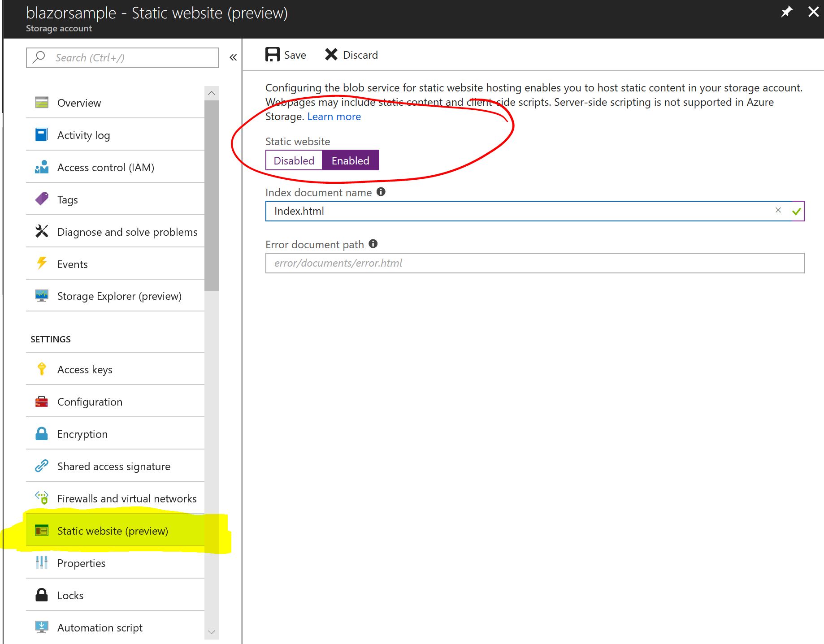Open Properties menu entry

115,563
